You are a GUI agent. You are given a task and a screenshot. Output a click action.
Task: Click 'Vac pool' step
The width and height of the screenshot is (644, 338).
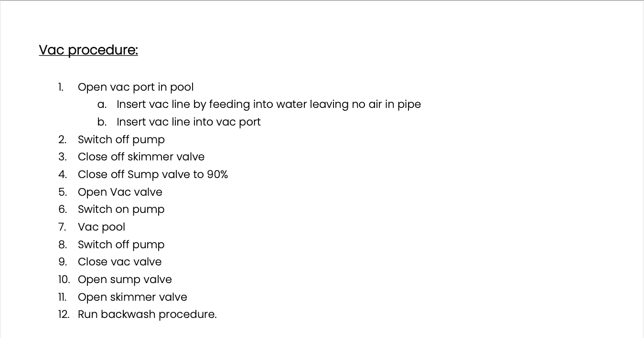click(102, 227)
